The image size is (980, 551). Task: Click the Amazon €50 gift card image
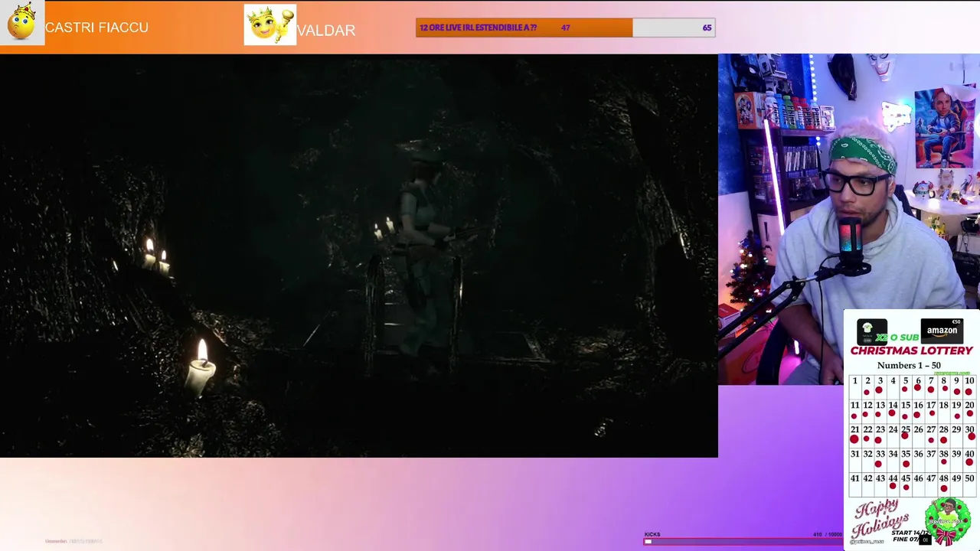[942, 330]
